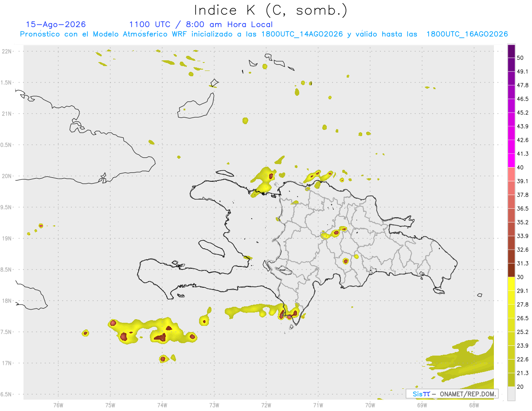532x411 pixels.
Task: Pick the magenta swatch between 40 and 41.3
Action: 511,160
